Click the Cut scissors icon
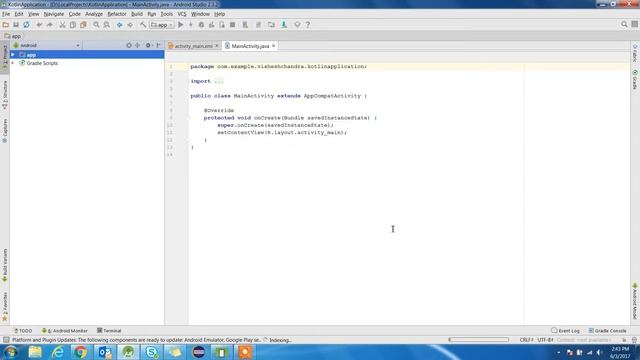Screen dimensions: 640x360 tap(62, 25)
